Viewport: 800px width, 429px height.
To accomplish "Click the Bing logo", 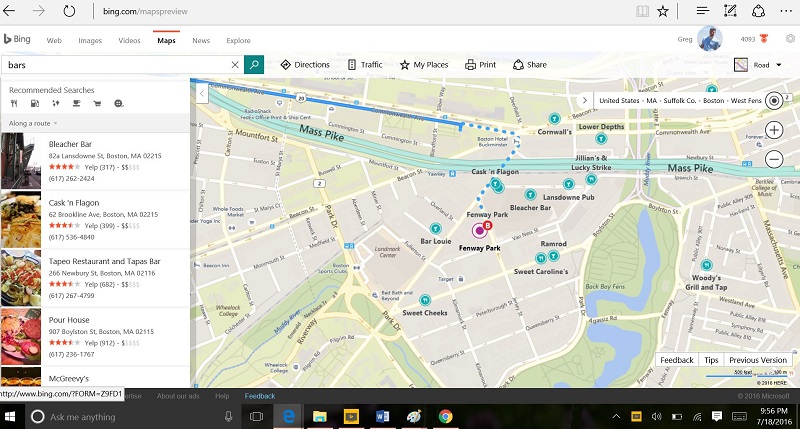I will point(17,39).
